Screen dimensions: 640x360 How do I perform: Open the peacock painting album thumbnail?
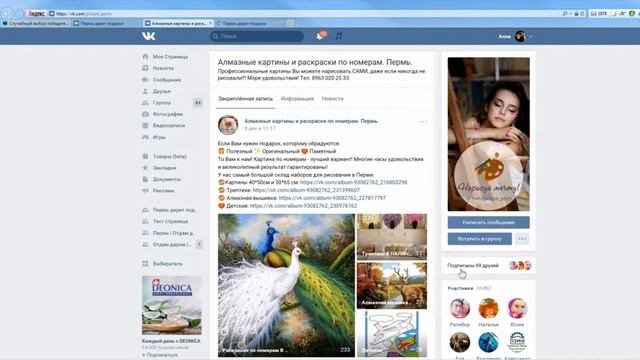[286, 285]
